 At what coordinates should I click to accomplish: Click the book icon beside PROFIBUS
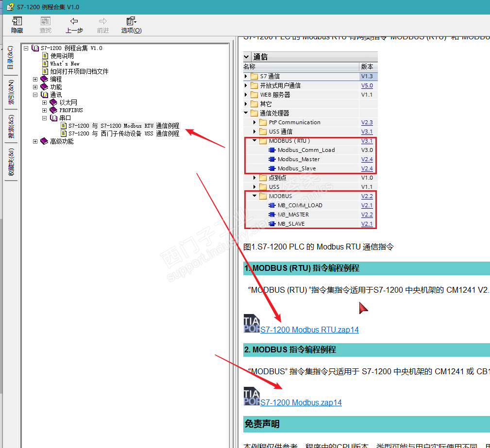pyautogui.click(x=53, y=110)
